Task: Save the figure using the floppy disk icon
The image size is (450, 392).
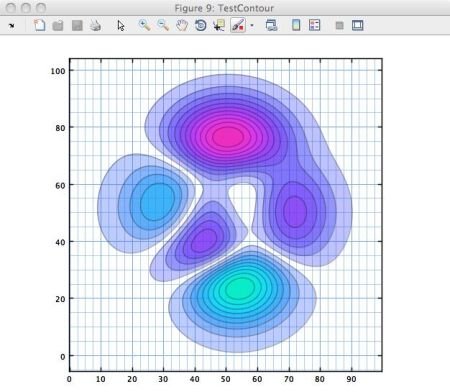Action: [77, 25]
